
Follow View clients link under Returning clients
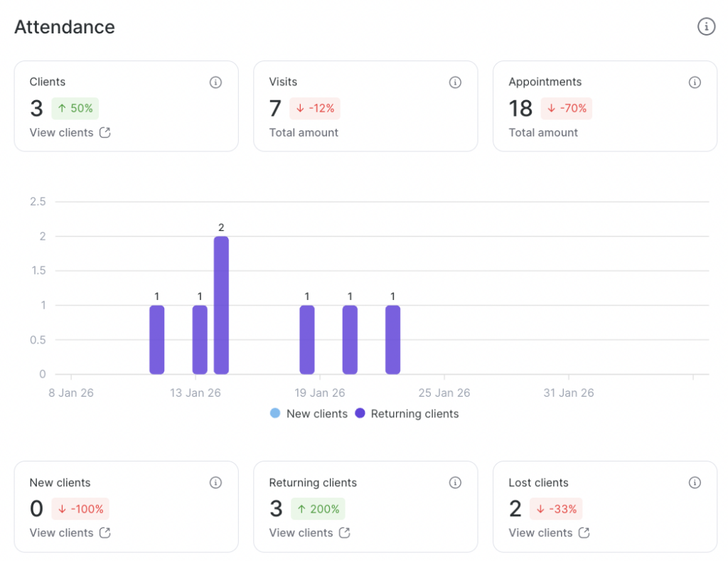[301, 533]
